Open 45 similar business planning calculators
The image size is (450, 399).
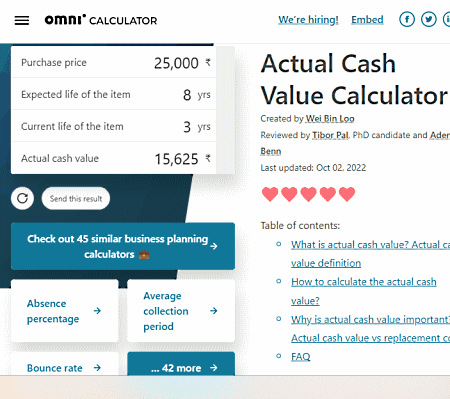(123, 246)
